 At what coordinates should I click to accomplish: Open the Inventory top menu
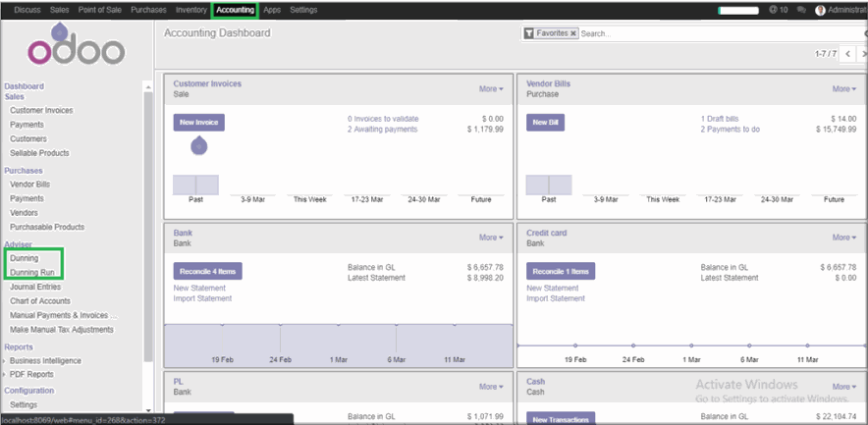coord(191,10)
